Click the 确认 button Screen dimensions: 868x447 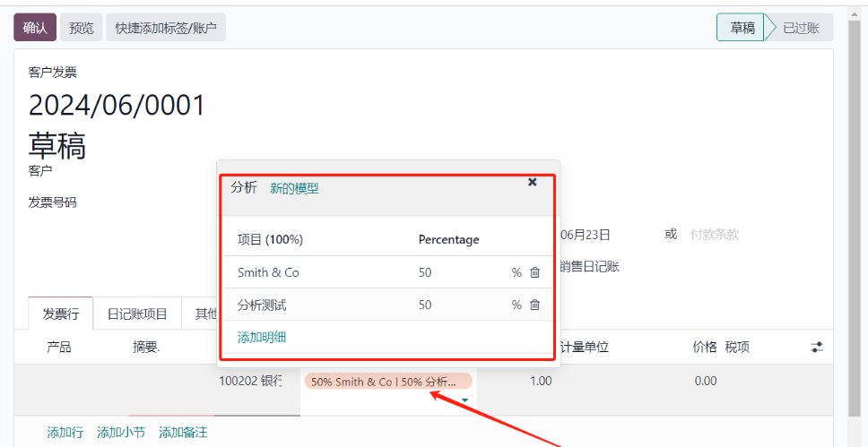coord(35,28)
